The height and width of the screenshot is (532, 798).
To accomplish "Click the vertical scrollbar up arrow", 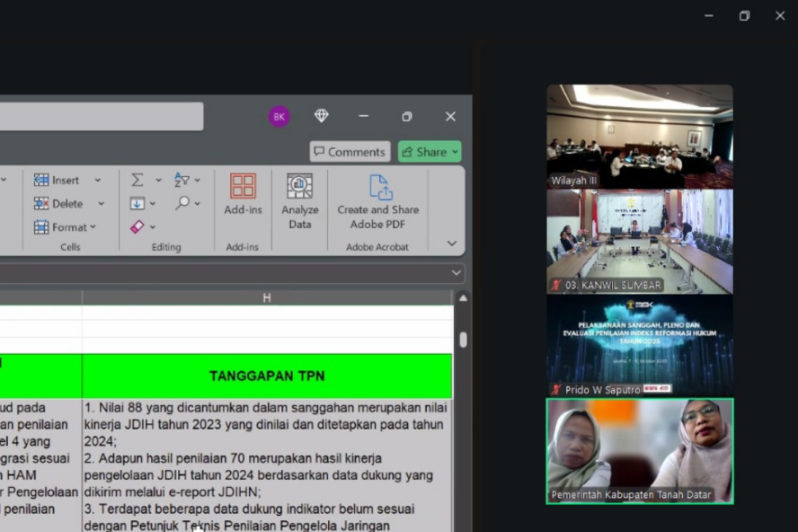I will [x=463, y=297].
